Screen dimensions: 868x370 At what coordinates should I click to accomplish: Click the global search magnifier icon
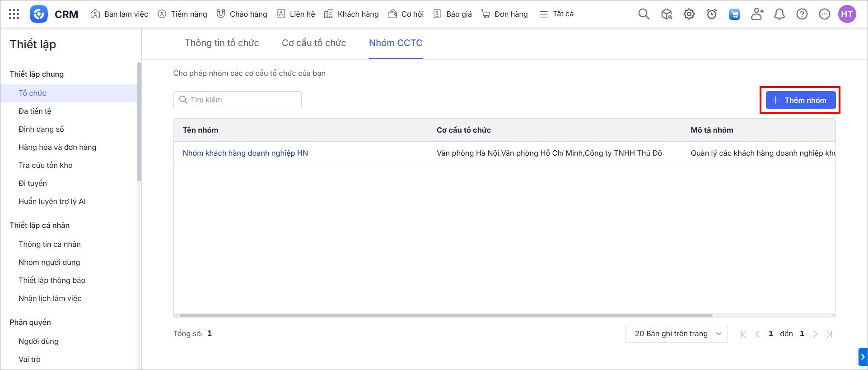coord(644,14)
